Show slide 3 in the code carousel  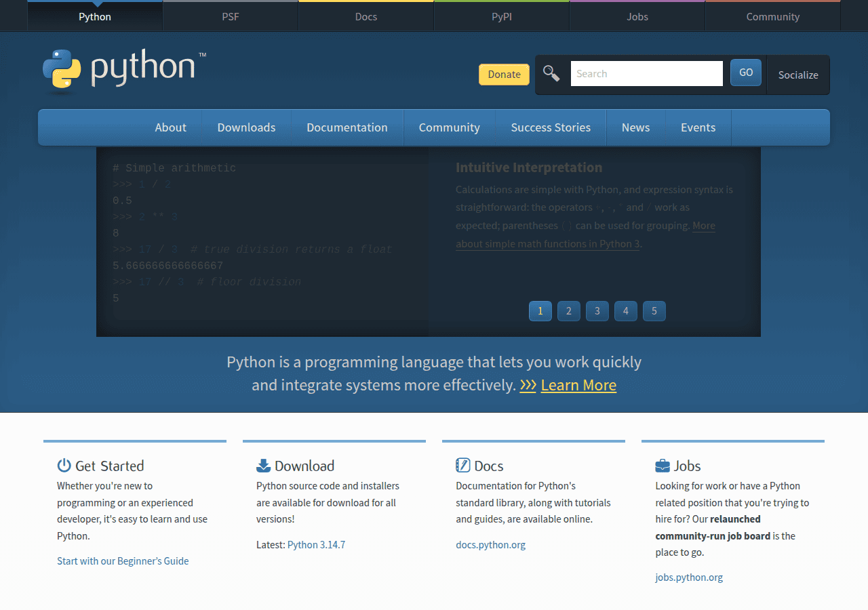[597, 311]
